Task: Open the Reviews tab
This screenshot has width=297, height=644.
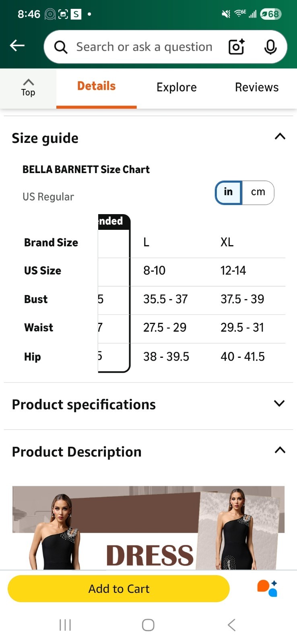Action: pos(257,87)
